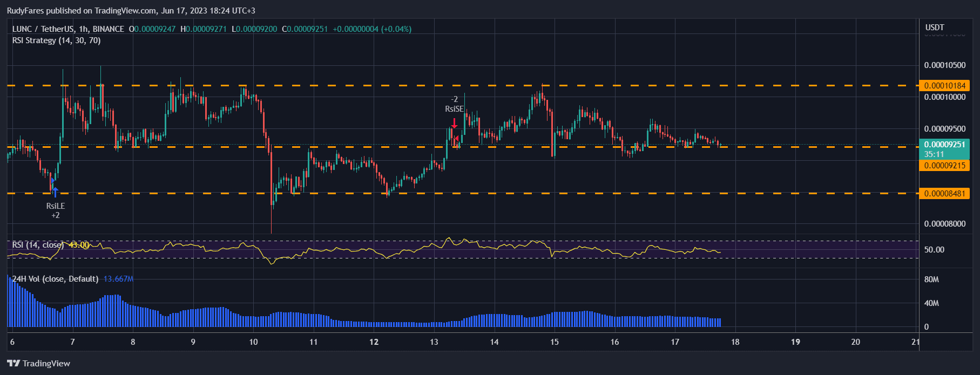
Task: Click the red RsiSE short entry arrow
Action: [455, 122]
